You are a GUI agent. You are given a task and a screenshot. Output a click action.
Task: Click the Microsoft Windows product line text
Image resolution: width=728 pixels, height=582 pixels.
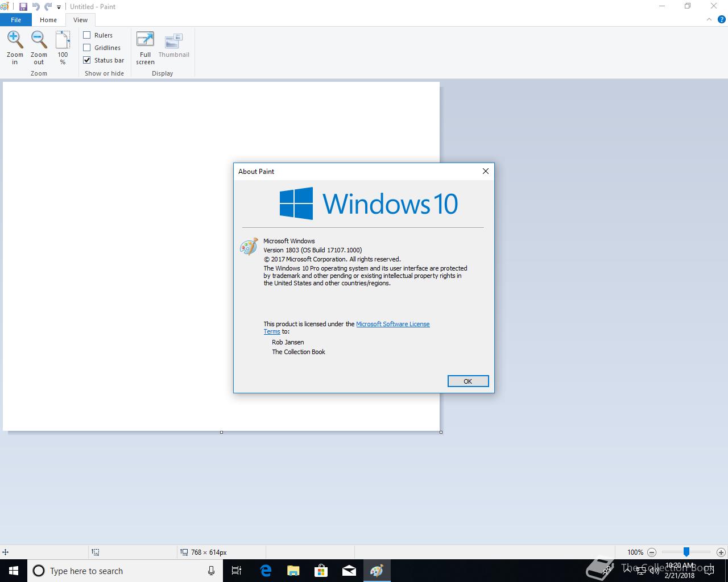(289, 241)
